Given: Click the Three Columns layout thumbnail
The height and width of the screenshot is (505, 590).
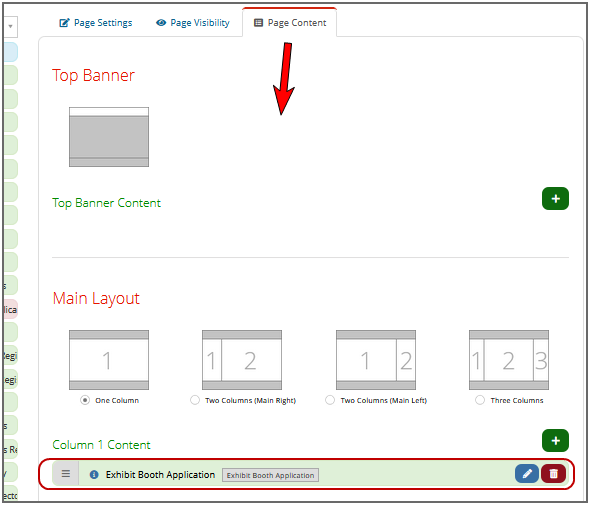Looking at the screenshot, I should pos(509,360).
